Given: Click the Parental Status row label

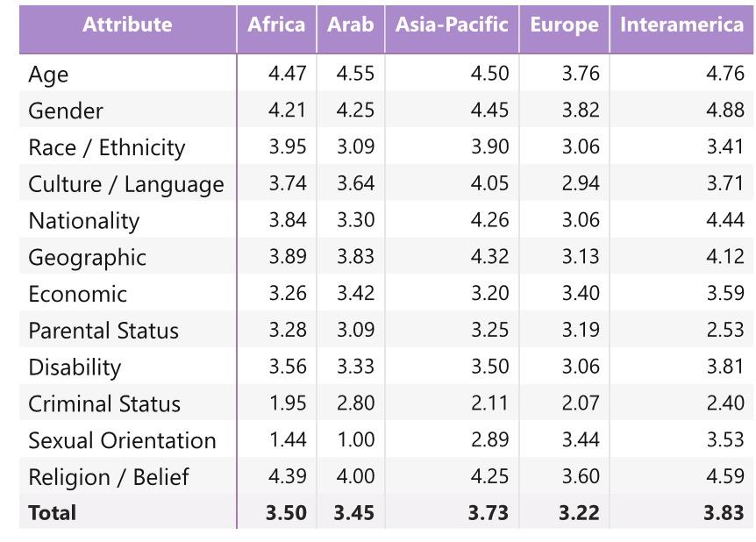Looking at the screenshot, I should click(x=103, y=331).
